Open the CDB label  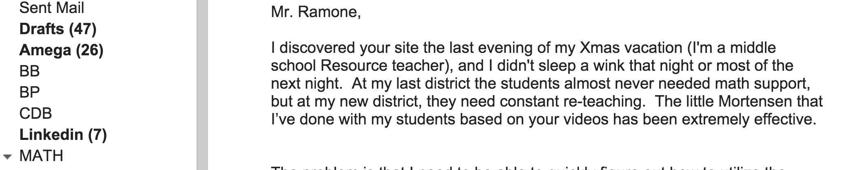(35, 113)
